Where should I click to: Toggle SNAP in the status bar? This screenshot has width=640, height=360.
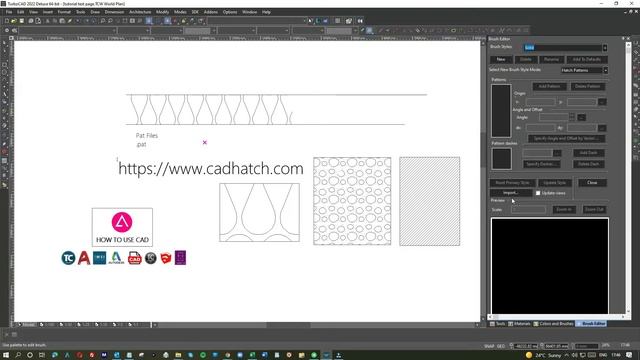click(x=489, y=346)
